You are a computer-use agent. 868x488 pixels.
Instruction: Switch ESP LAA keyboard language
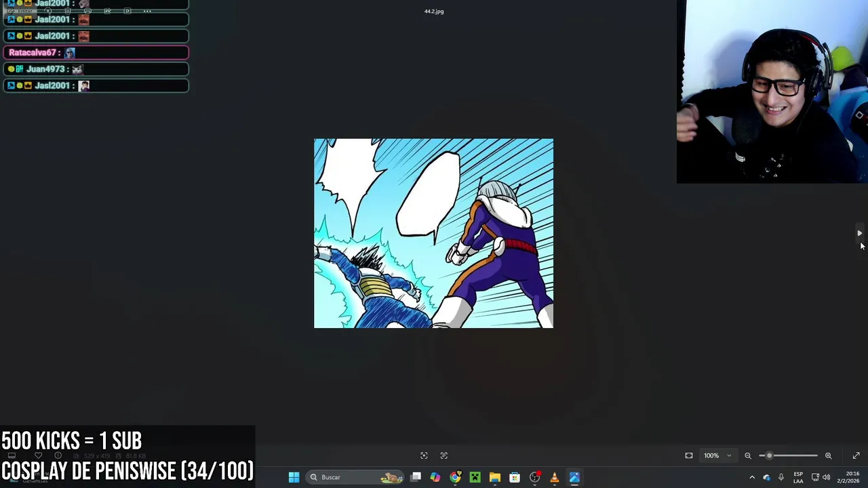point(798,477)
